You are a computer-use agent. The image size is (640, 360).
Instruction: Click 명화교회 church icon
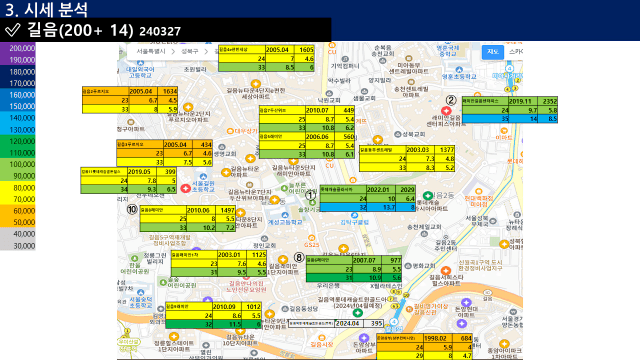409,266
